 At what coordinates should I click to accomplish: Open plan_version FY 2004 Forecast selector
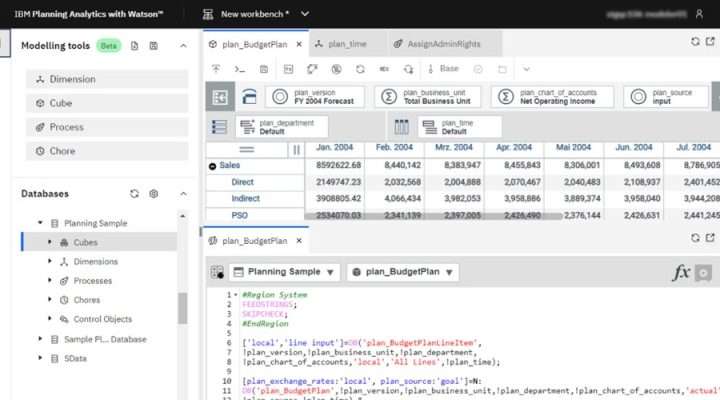pos(315,97)
